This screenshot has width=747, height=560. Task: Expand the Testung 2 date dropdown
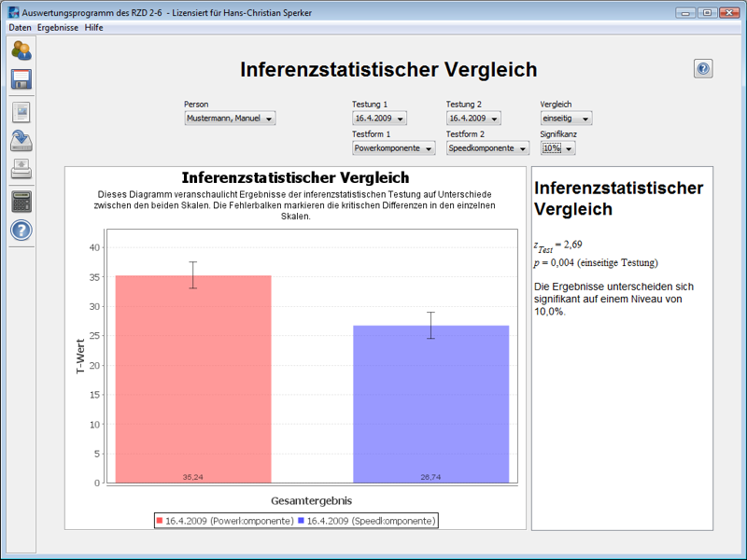click(x=473, y=119)
